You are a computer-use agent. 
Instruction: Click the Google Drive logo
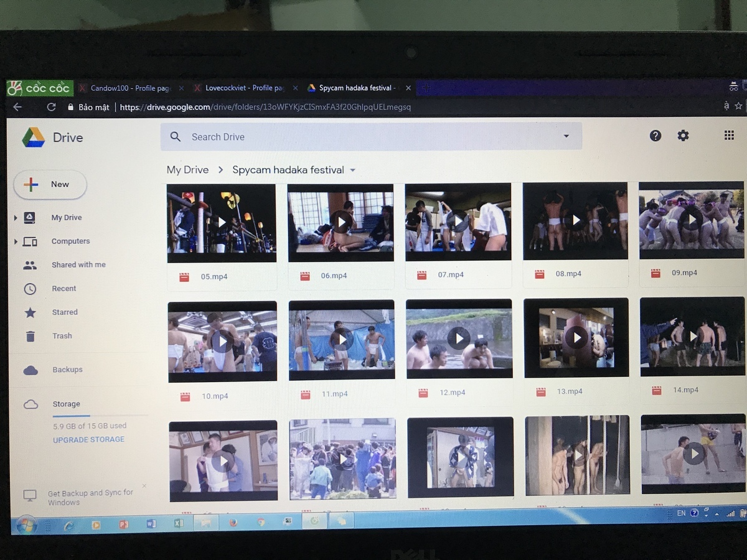[x=33, y=138]
